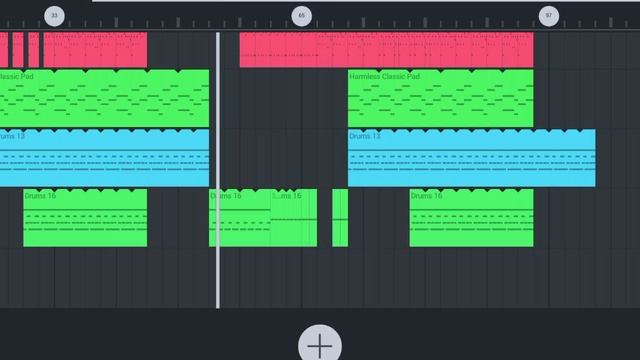
Task: Select the Drums 16 clip below bar 33
Action: (x=85, y=218)
